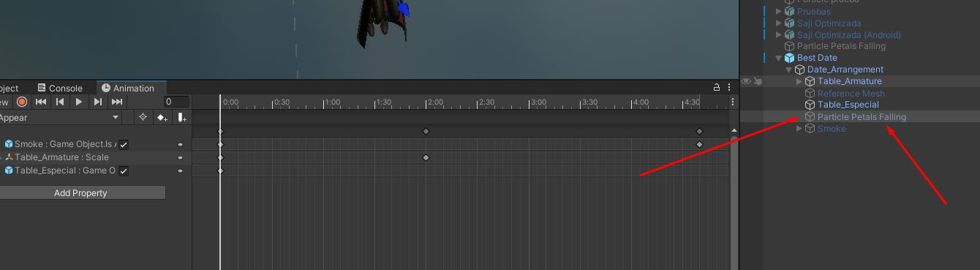Click key indicator dot for Smoke property
Image resolution: width=980 pixels, height=270 pixels.
(180, 144)
